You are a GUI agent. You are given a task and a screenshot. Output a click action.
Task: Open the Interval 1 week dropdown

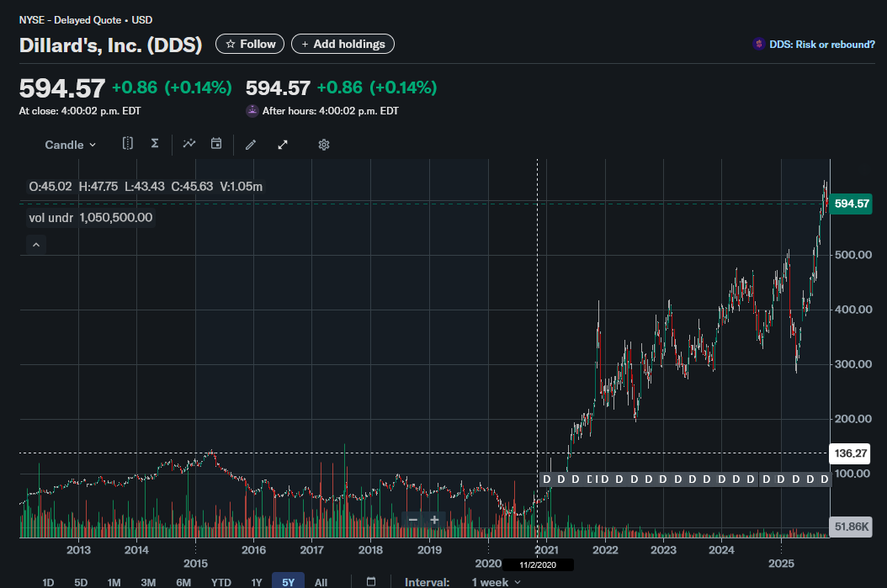[497, 582]
